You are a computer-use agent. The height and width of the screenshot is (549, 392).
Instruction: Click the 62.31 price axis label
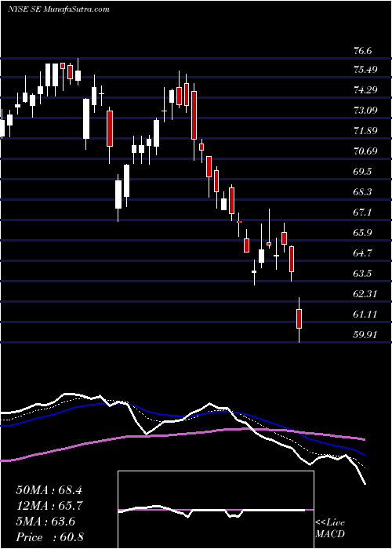[x=365, y=294]
